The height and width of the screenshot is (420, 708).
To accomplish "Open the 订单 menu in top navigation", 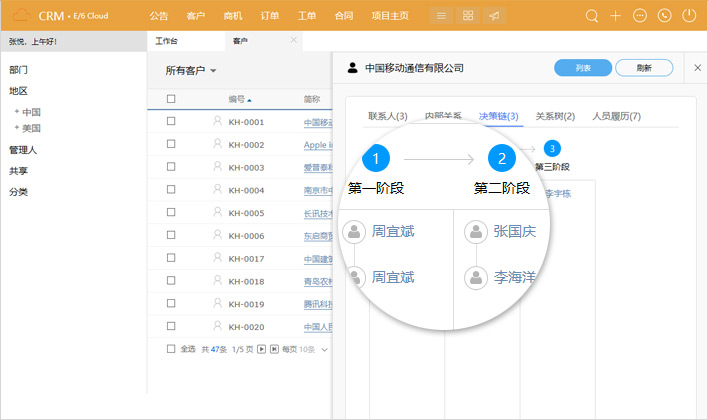I will click(x=270, y=16).
